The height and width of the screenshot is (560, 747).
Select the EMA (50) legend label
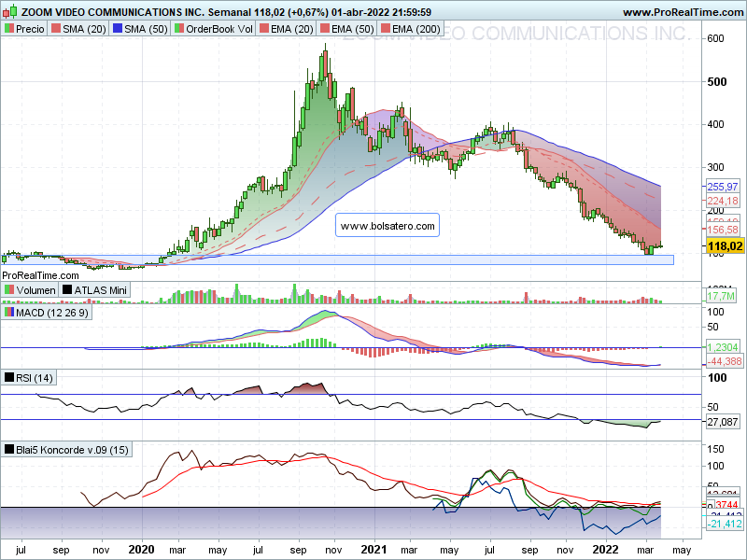pyautogui.click(x=353, y=29)
